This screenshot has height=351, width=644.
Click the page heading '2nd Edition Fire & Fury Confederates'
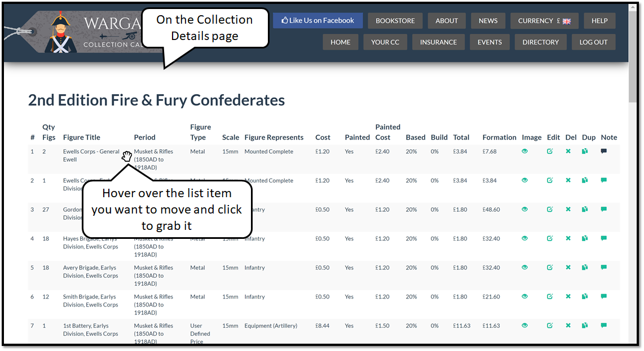click(156, 100)
